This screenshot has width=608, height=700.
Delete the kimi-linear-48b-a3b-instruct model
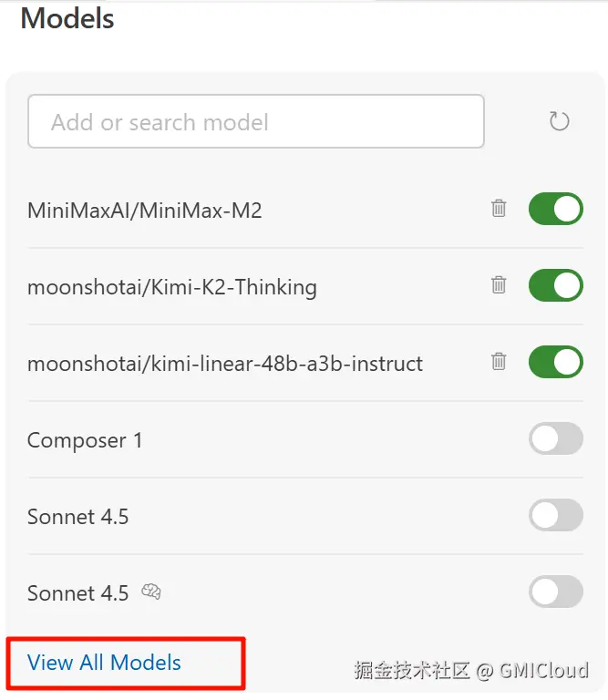(499, 362)
